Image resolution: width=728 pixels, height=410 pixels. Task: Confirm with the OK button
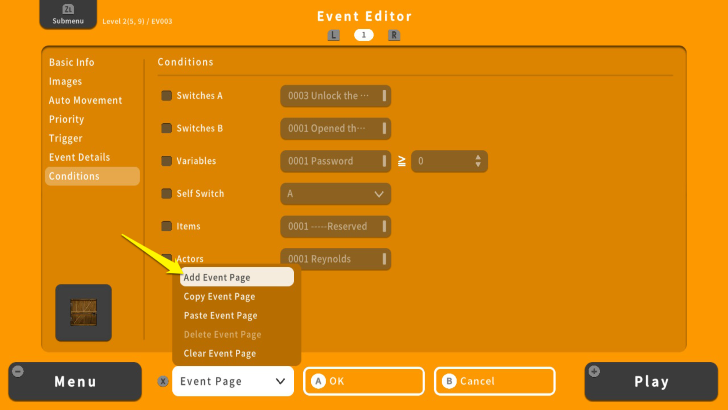364,381
